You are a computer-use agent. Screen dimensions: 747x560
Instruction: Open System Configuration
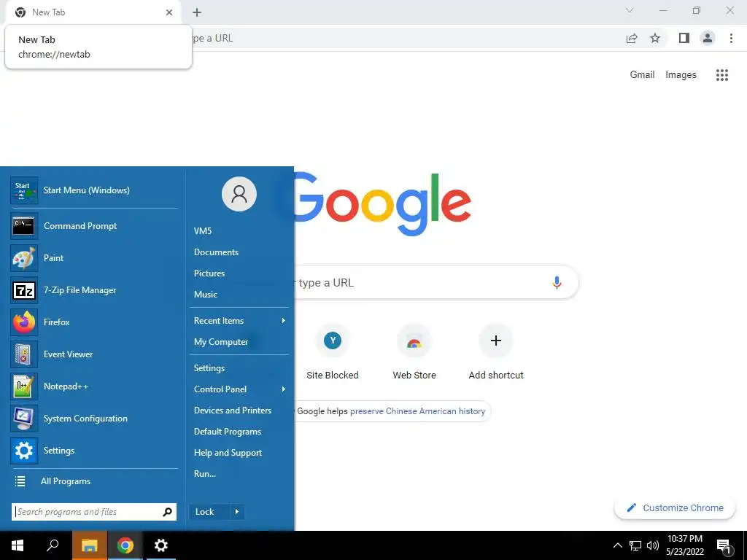point(94,419)
